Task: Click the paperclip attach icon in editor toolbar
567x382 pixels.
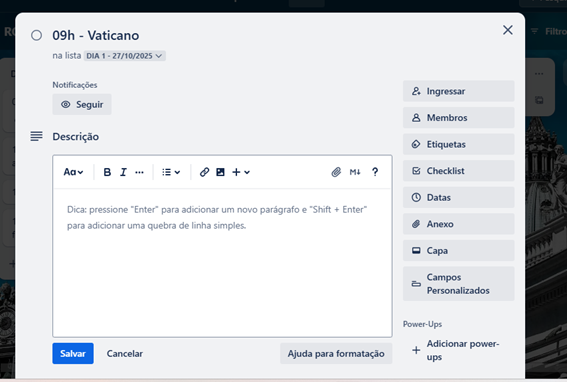Action: pyautogui.click(x=336, y=172)
